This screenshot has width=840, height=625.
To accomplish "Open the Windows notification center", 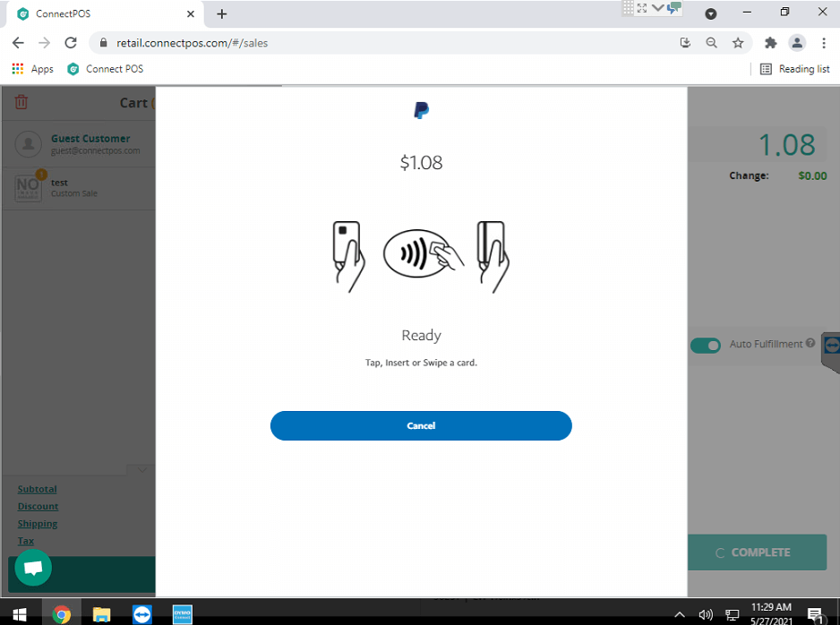I will (x=815, y=615).
